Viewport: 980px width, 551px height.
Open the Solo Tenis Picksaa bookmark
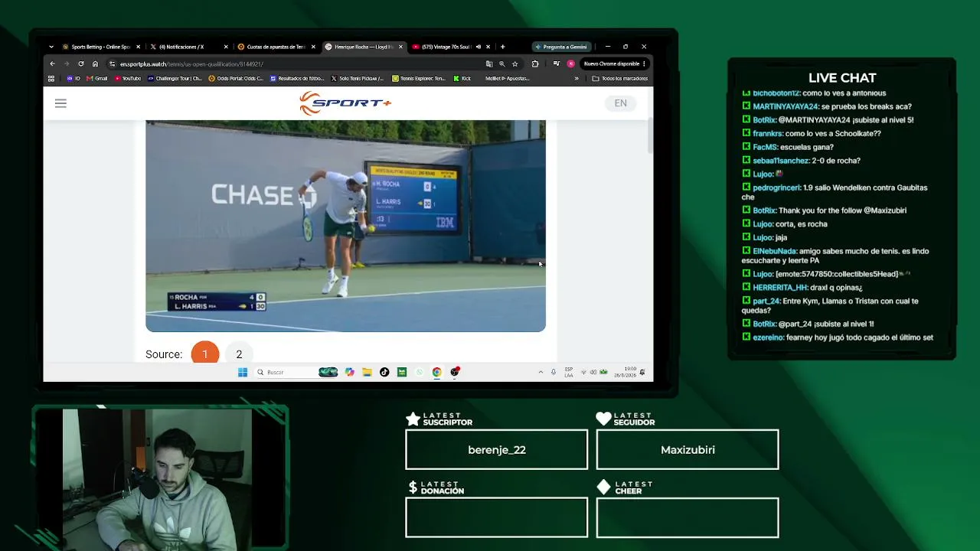click(x=358, y=78)
